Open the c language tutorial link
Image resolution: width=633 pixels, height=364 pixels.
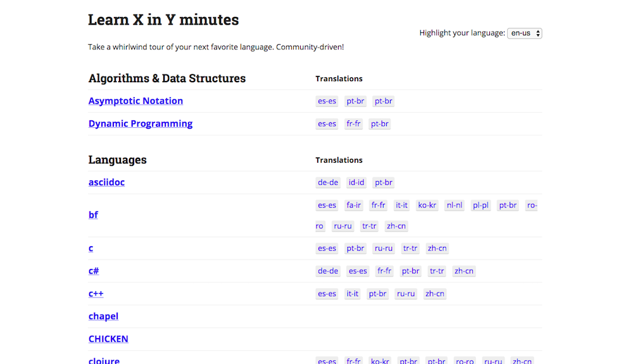[91, 248]
